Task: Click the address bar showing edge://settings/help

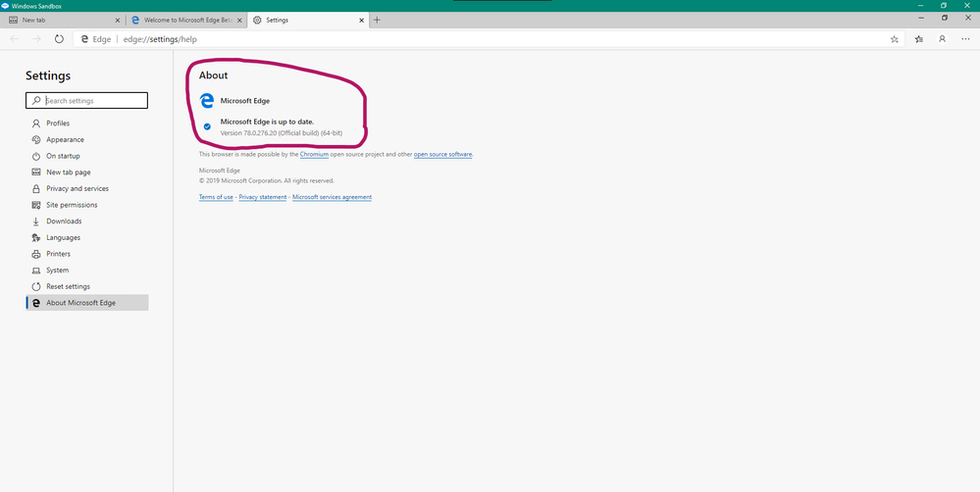Action: [x=489, y=38]
